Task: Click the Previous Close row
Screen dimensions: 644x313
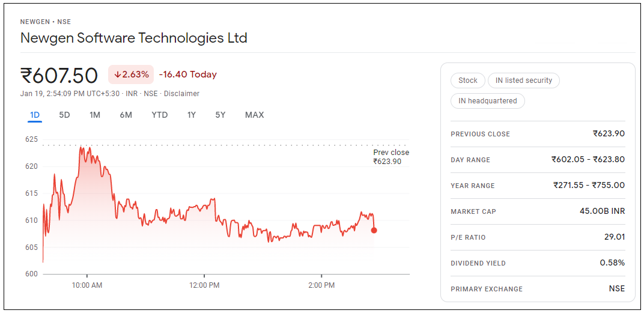Action: [538, 134]
